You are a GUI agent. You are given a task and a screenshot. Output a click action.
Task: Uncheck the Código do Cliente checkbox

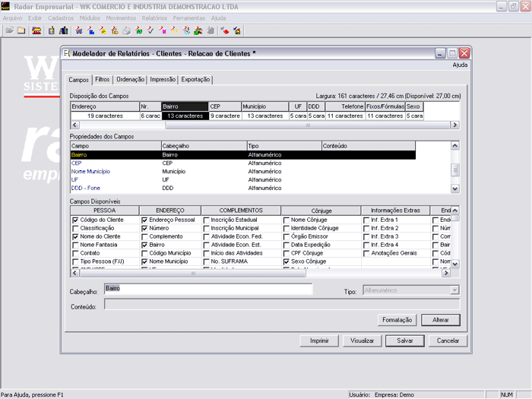[x=74, y=220]
